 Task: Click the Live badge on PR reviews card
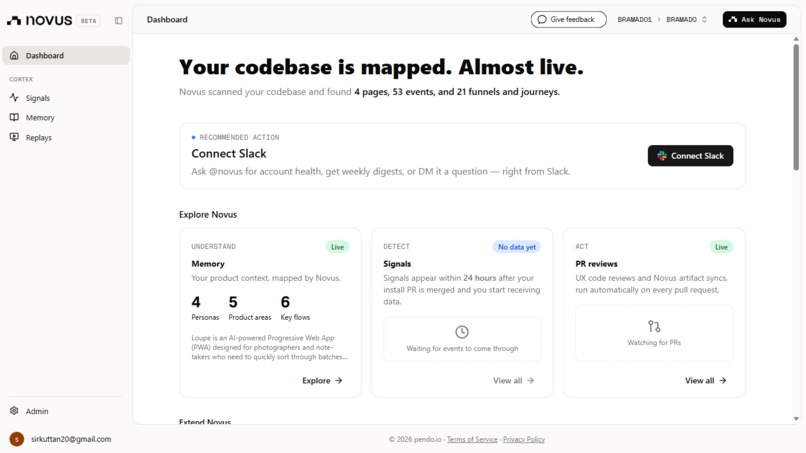pyautogui.click(x=721, y=247)
